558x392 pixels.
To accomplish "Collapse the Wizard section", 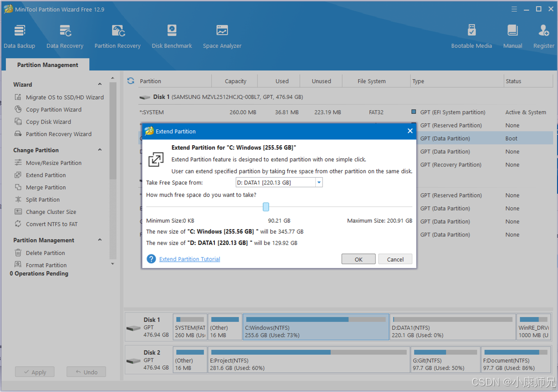I will 100,84.
